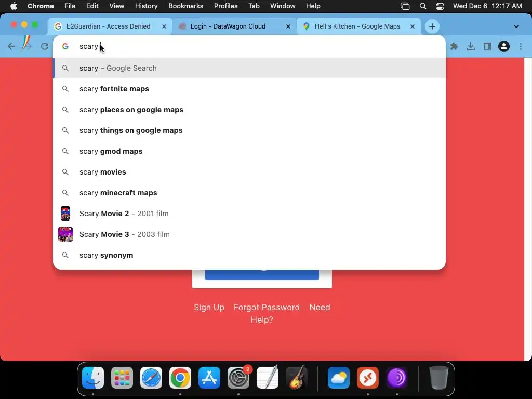Expand the tab search chevron
532x399 pixels.
(x=516, y=26)
